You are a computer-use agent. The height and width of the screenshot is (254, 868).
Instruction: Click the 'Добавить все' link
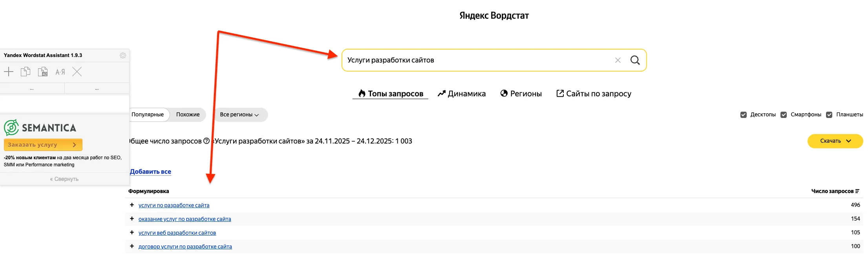(x=150, y=171)
